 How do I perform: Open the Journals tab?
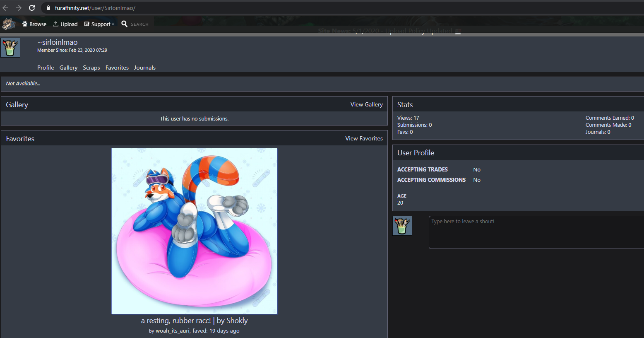coord(145,68)
